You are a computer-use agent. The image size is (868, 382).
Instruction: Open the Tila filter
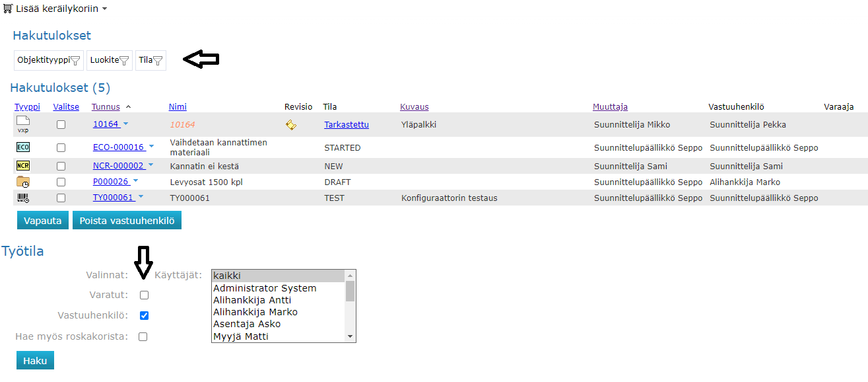click(150, 60)
